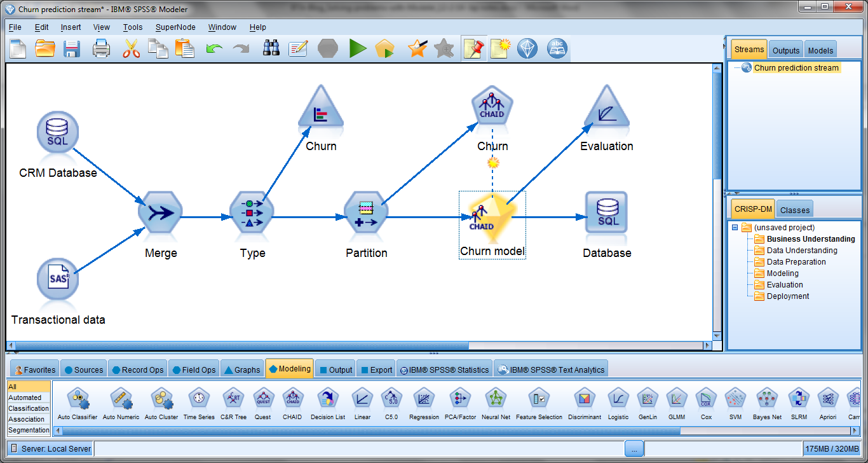Image resolution: width=868 pixels, height=463 pixels.
Task: Select Data Preparation folder
Action: pyautogui.click(x=796, y=262)
